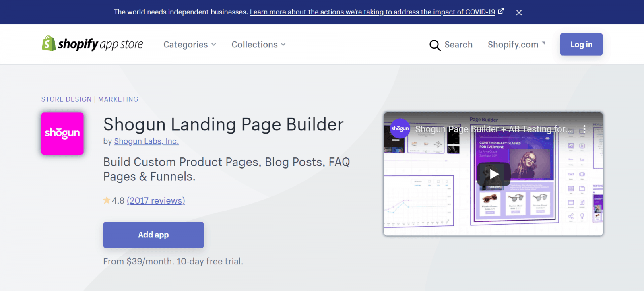Go to the MARKETING category
Viewport: 644px width, 291px height.
[x=118, y=99]
